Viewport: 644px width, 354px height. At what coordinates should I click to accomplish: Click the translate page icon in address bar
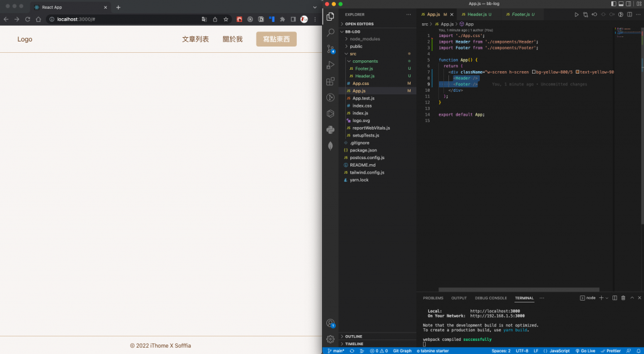coord(204,19)
